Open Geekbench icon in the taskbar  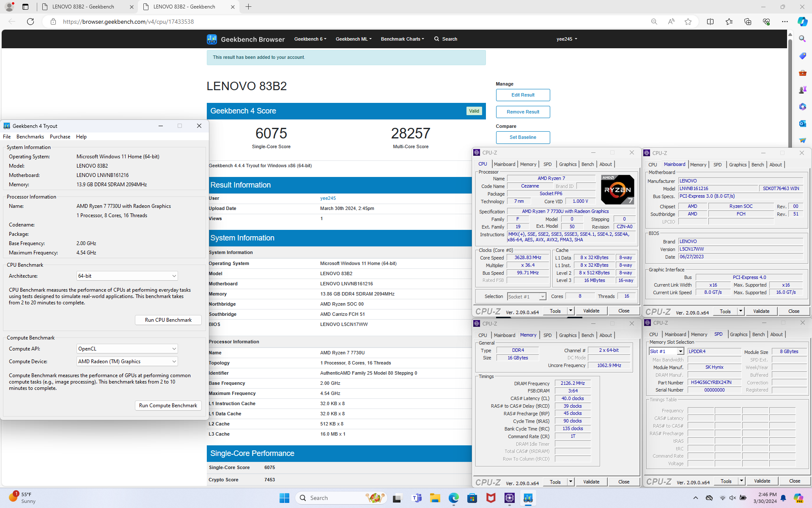[528, 498]
